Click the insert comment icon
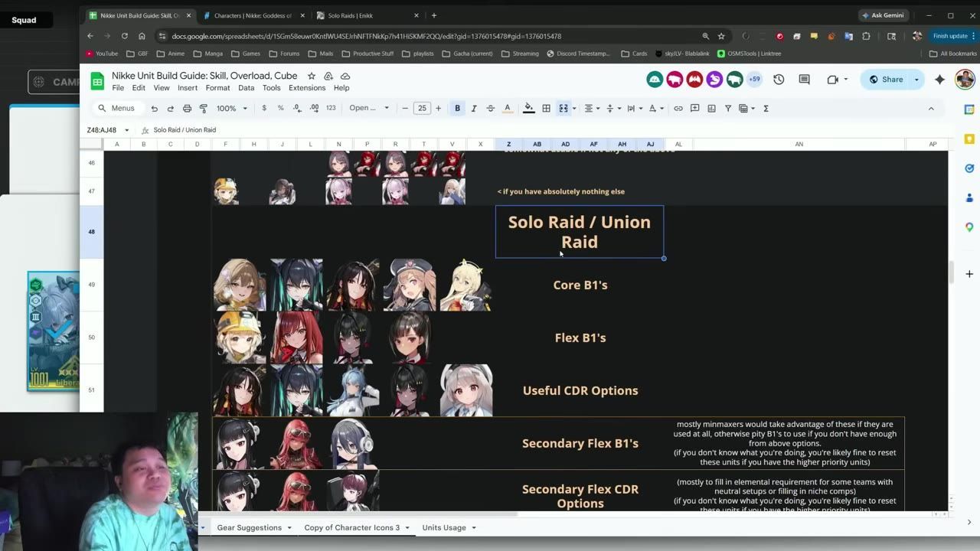The width and height of the screenshot is (980, 551). pos(695,109)
